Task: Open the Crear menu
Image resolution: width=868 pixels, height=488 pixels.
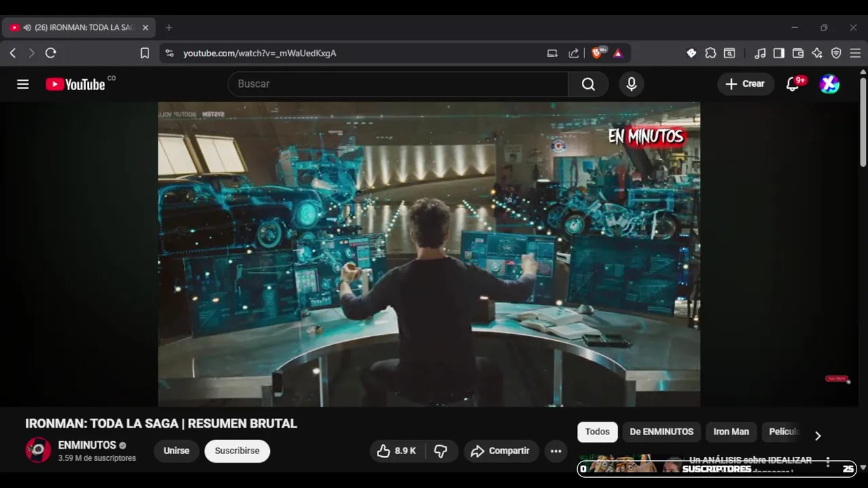Action: (x=745, y=84)
